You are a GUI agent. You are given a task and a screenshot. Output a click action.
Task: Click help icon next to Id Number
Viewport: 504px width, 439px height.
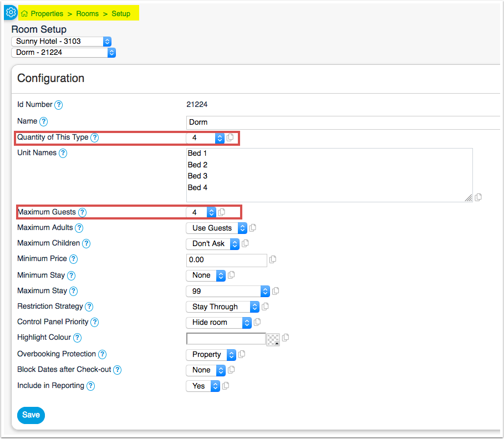(x=59, y=105)
